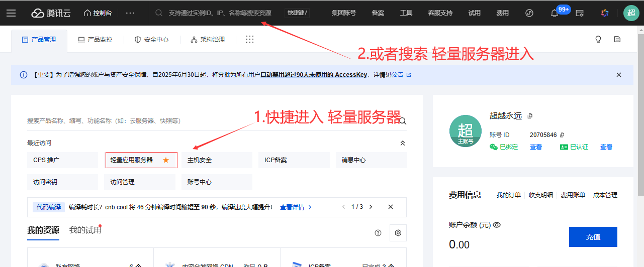Click the product search magnifier icon
Screen dimensions: 644x267
coord(402,121)
